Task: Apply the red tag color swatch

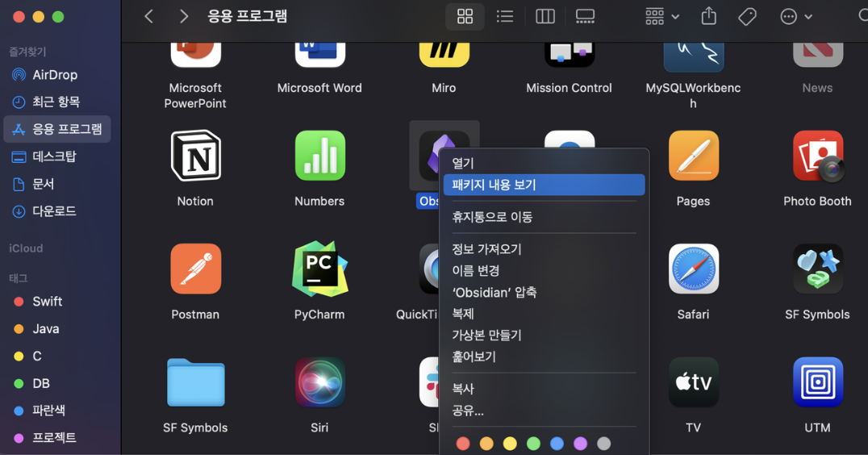Action: coord(463,444)
